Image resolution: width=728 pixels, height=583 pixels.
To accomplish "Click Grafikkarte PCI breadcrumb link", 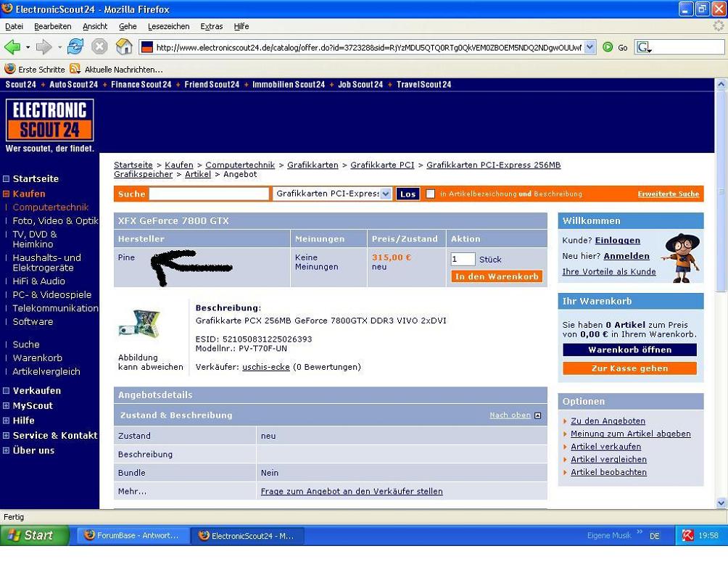I will click(382, 165).
